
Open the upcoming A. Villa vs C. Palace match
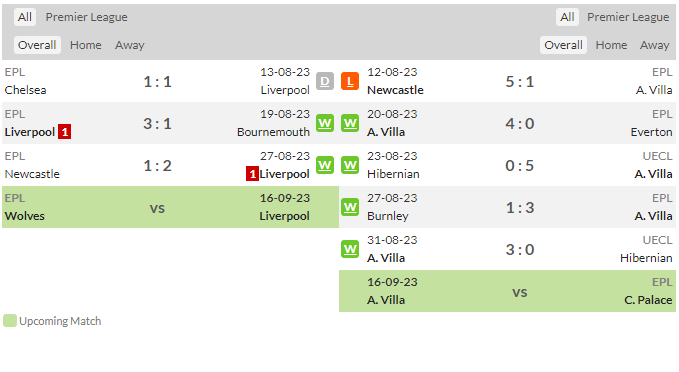[x=508, y=291]
